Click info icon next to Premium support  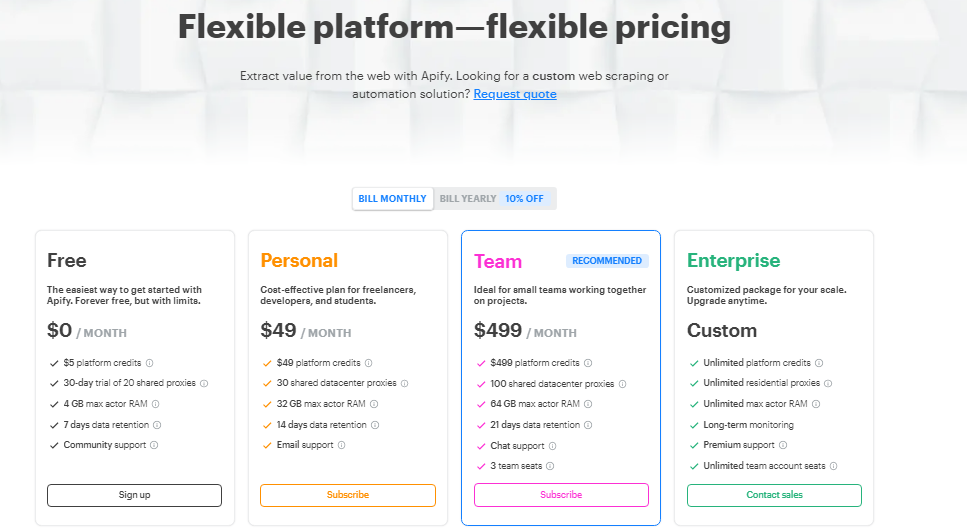[x=783, y=445]
